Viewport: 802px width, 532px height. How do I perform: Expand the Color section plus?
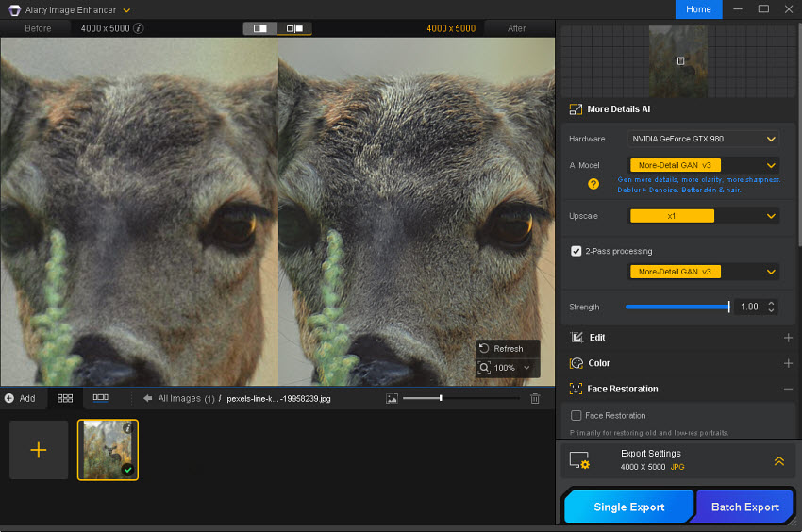(788, 363)
